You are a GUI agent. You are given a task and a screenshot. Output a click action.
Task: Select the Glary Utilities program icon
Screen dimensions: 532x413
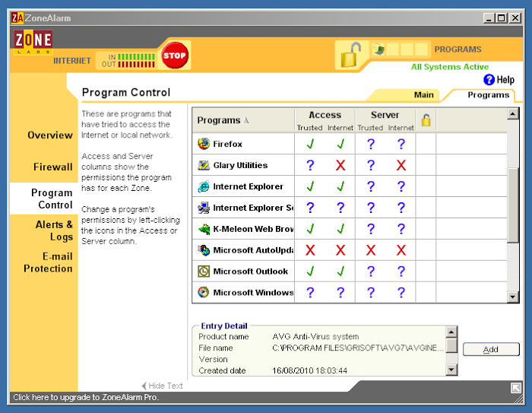point(204,165)
